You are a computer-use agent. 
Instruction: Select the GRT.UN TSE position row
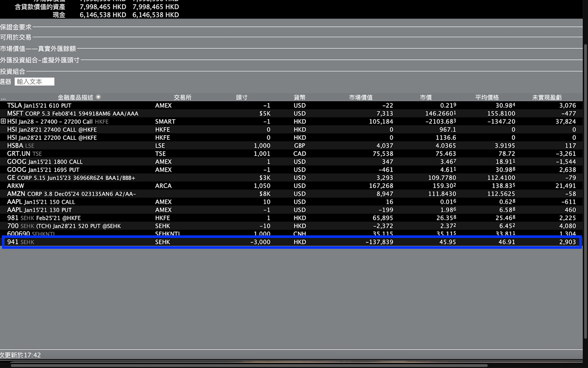(x=291, y=153)
